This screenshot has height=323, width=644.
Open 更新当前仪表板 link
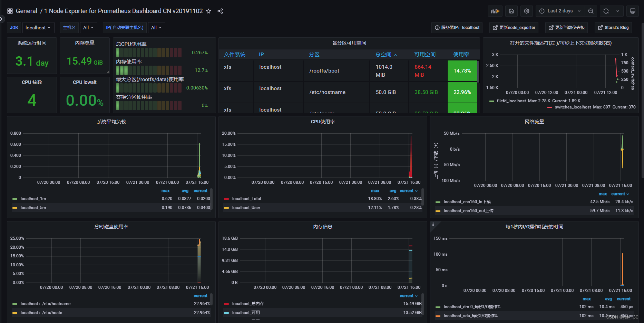pyautogui.click(x=566, y=28)
